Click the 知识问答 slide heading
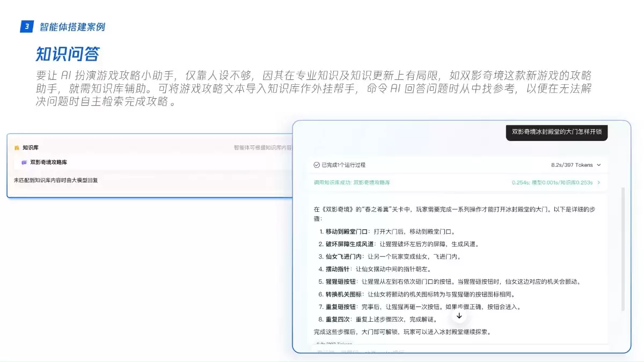This screenshot has width=644, height=362. point(68,54)
